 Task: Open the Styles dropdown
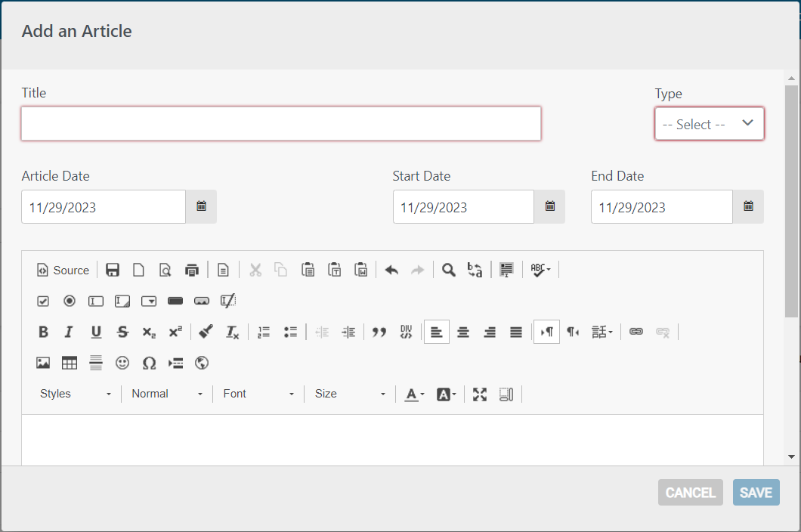click(x=75, y=394)
